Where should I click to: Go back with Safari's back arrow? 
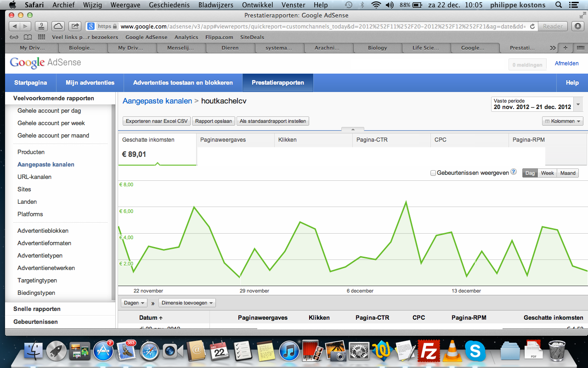15,26
